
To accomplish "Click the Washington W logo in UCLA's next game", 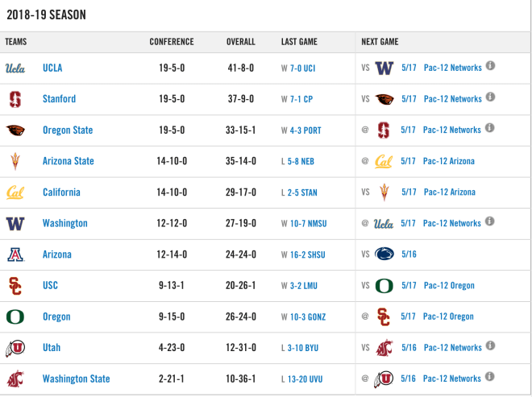I will pyautogui.click(x=384, y=68).
